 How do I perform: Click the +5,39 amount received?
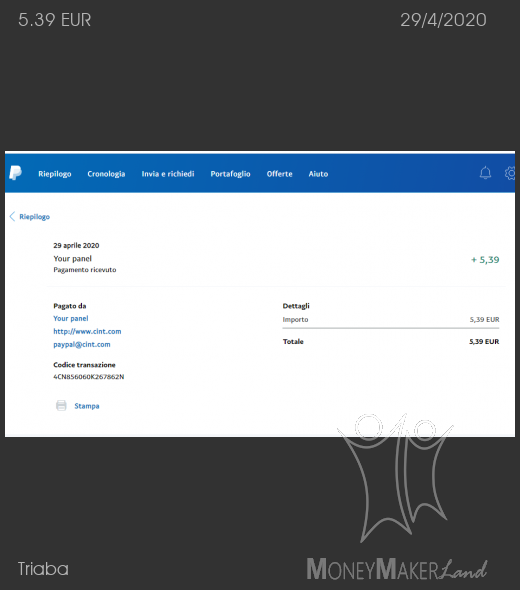tap(485, 260)
